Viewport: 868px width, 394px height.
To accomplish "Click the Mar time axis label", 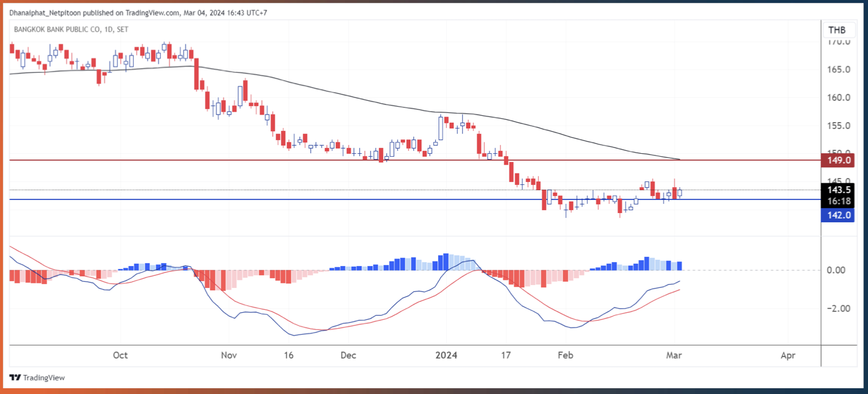I will 674,355.
